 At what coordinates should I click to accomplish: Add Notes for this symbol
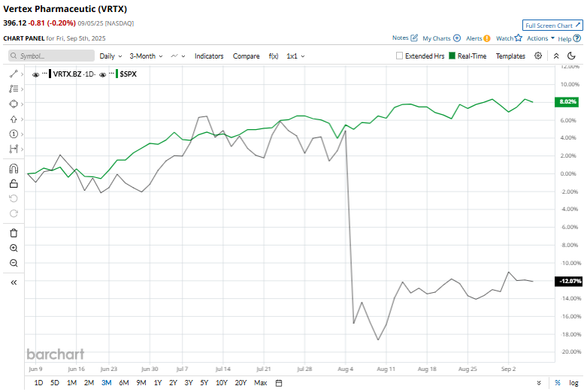pos(405,38)
